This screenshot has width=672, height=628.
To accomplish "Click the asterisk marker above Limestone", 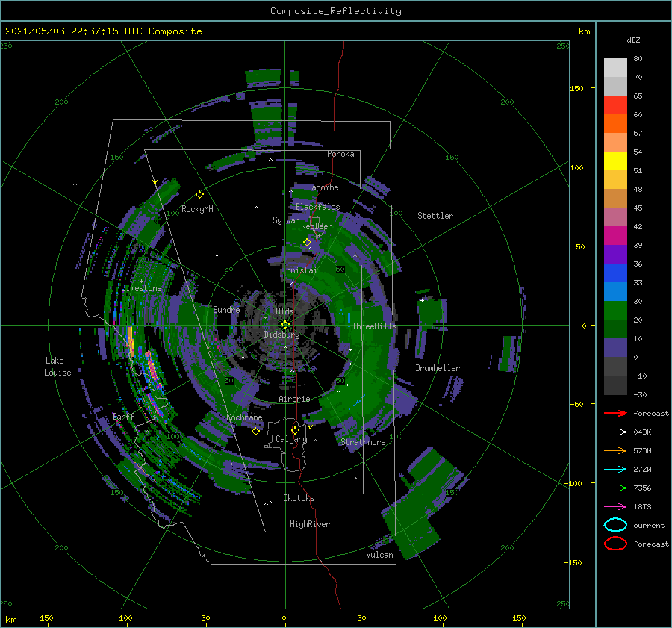I will (x=141, y=282).
